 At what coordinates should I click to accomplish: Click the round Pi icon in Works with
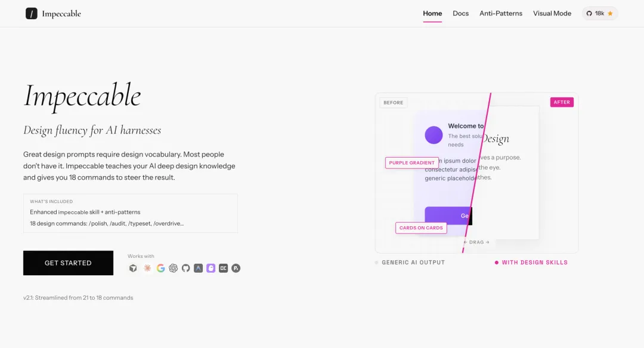coord(236,268)
